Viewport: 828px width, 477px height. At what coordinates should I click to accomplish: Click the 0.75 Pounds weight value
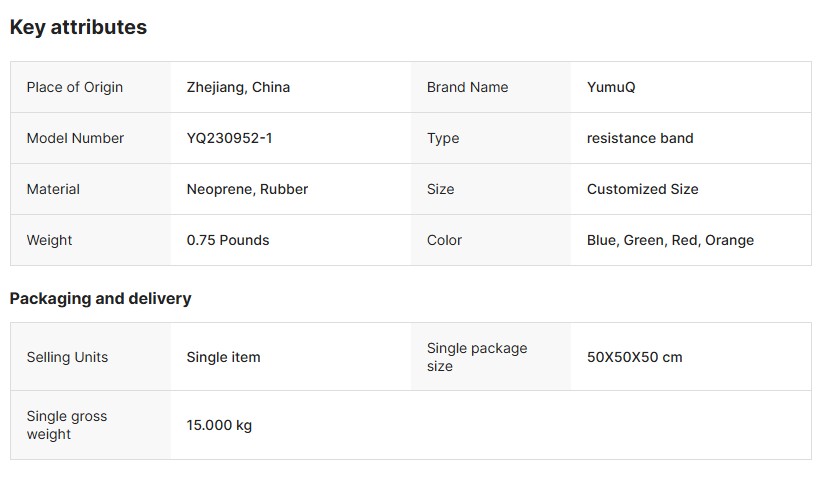coord(228,240)
